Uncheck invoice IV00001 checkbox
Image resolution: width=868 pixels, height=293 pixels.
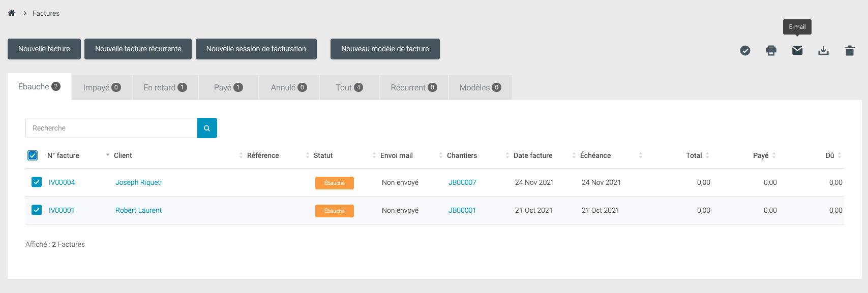[37, 210]
